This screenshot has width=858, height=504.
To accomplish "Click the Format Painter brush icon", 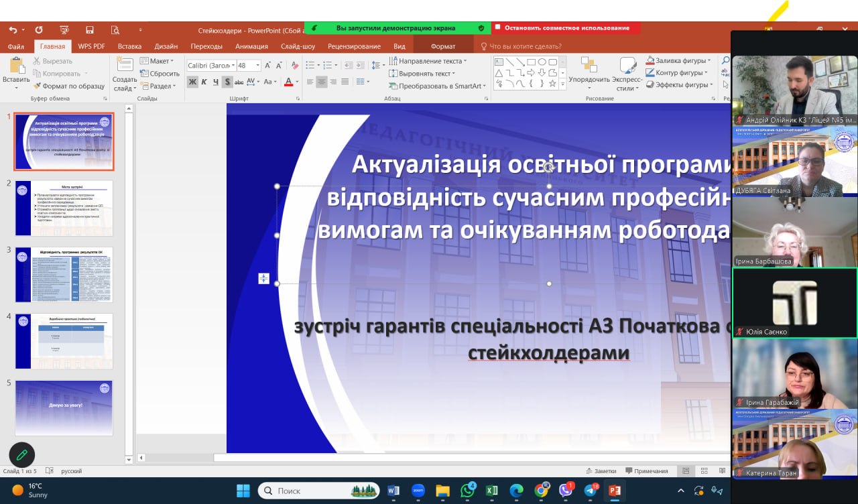I will pos(38,86).
